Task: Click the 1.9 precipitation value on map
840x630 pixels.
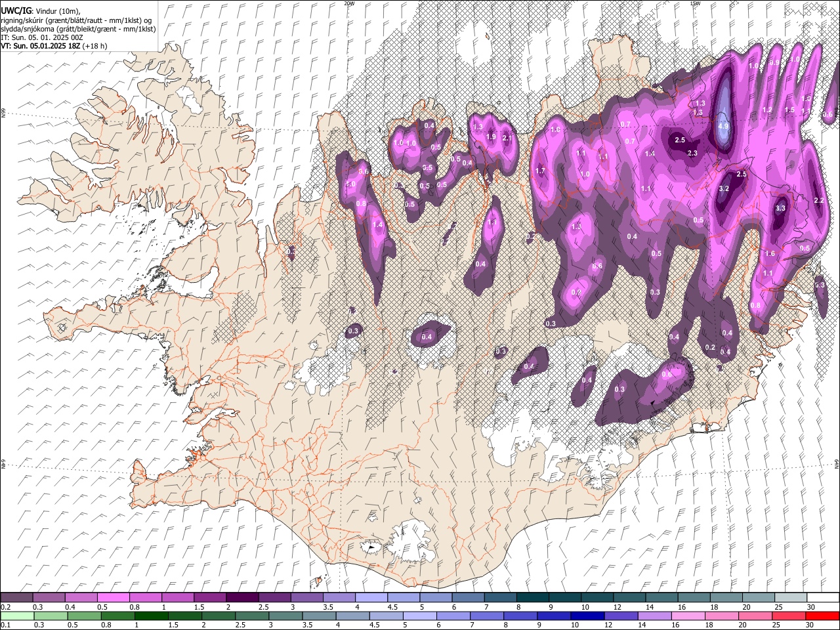Action: 491,136
